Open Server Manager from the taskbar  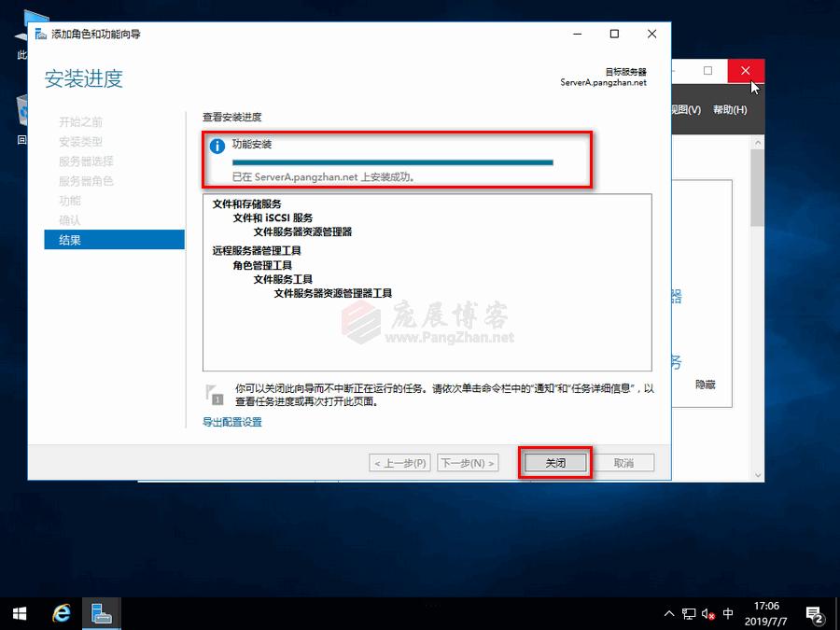101,613
